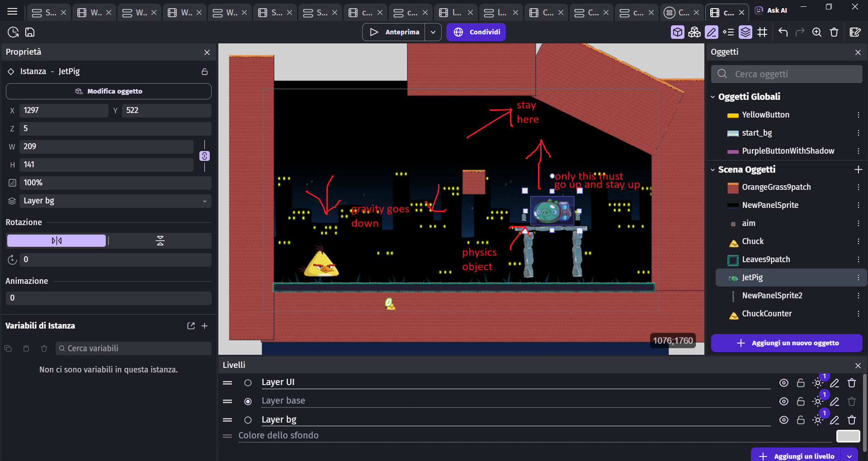This screenshot has width=868, height=461.
Task: Click the Cerca oggetti search field
Action: tap(787, 74)
